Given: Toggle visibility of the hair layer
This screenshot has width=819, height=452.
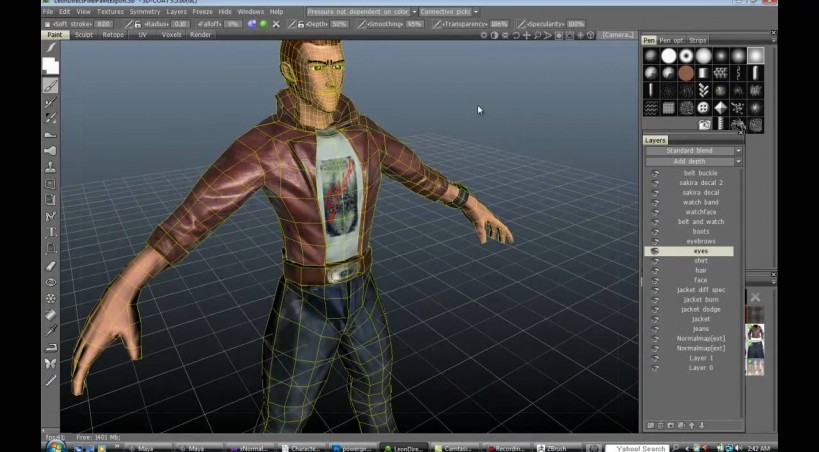Looking at the screenshot, I should click(x=656, y=270).
